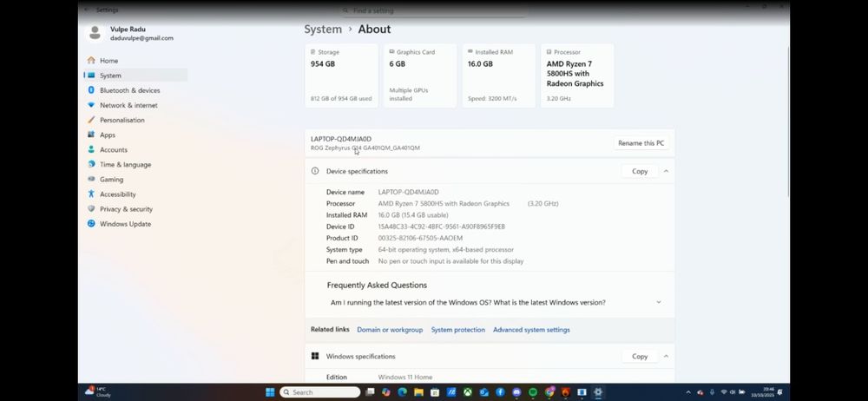Open Domain or workgroup link
This screenshot has height=401, width=868.
coord(390,330)
